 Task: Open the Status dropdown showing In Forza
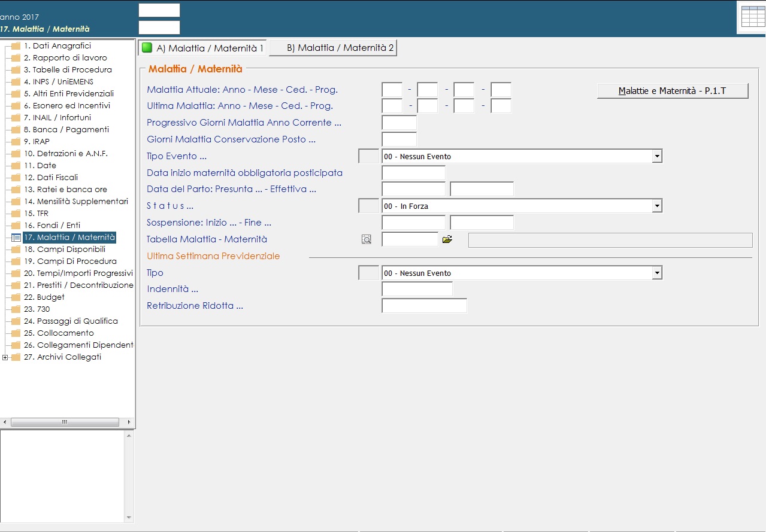click(657, 206)
